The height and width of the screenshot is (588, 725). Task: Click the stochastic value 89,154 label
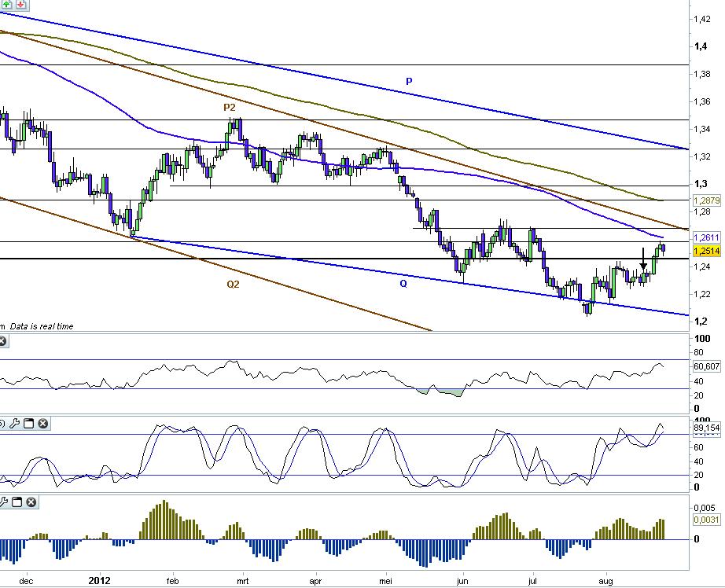pos(706,428)
